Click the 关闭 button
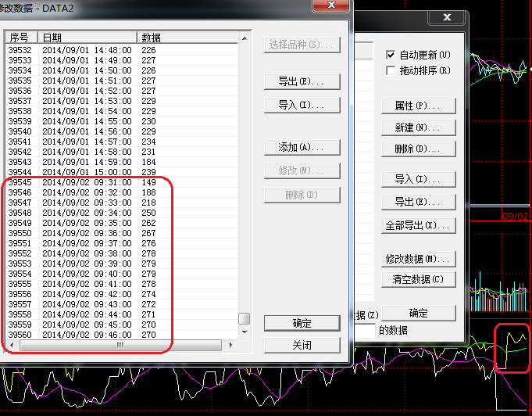Image resolution: width=532 pixels, height=416 pixels. pyautogui.click(x=302, y=345)
